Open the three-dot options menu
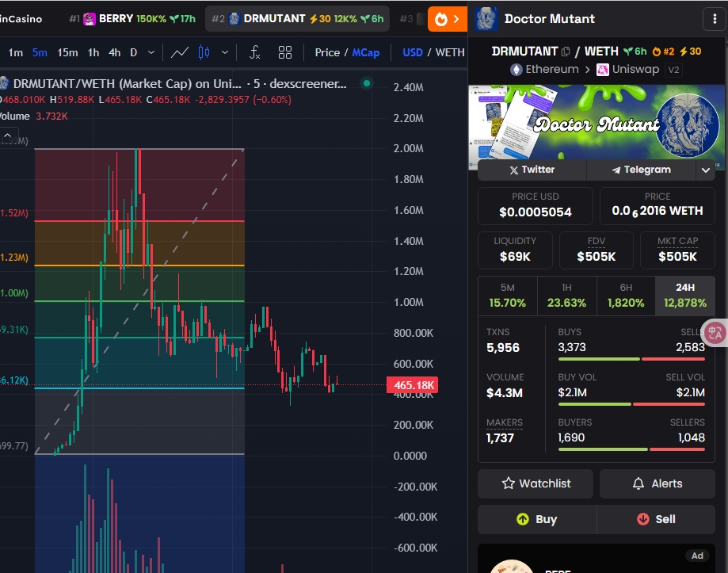Screen dimensions: 728x573 click(715, 19)
